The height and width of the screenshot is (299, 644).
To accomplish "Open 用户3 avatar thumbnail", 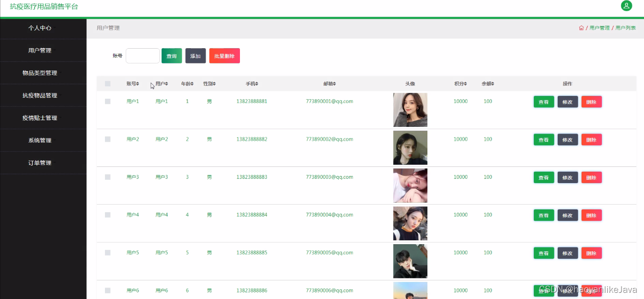I will (x=410, y=186).
